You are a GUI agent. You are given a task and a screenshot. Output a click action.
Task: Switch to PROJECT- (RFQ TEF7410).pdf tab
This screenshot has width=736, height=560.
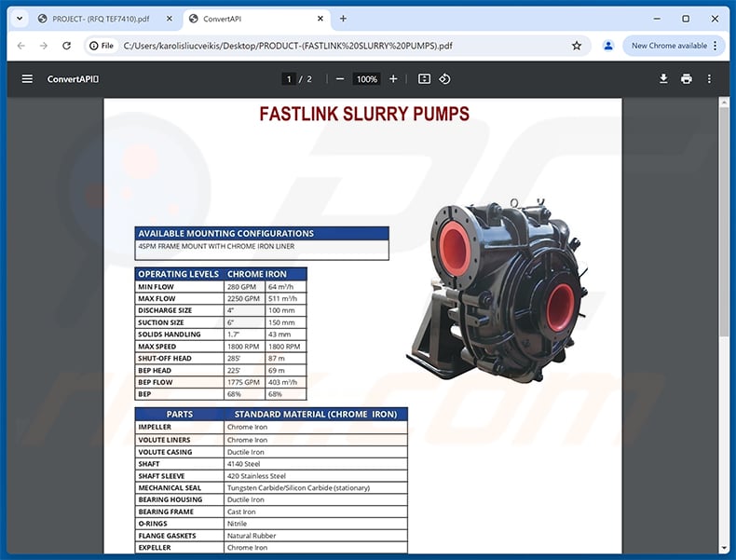[98, 19]
